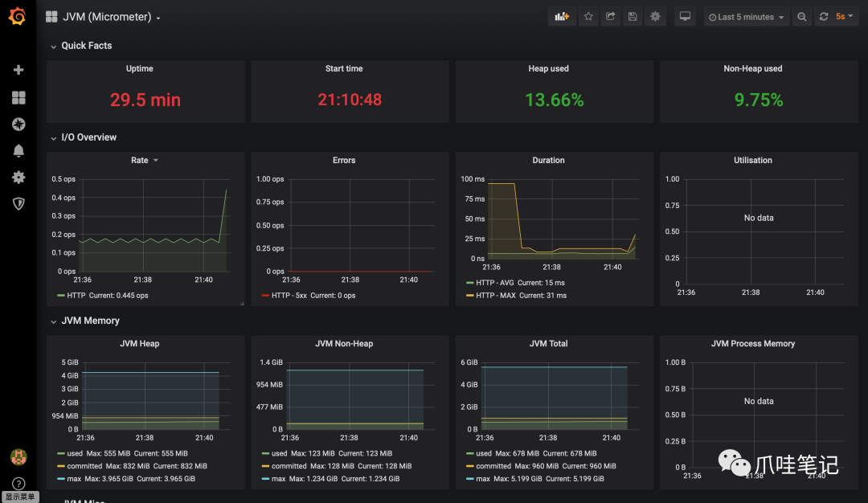Click the JVM Process Memory panel title
This screenshot has height=503, width=868.
point(753,344)
